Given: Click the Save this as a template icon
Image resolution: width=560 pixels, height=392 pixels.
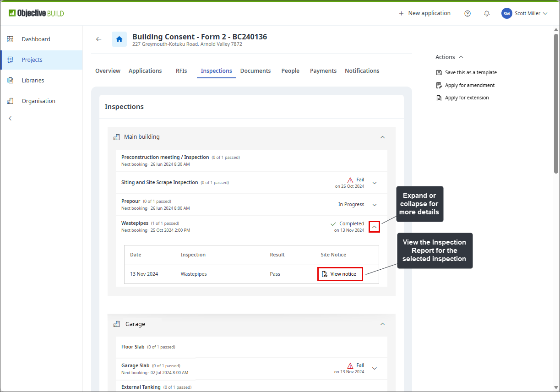Looking at the screenshot, I should point(439,72).
